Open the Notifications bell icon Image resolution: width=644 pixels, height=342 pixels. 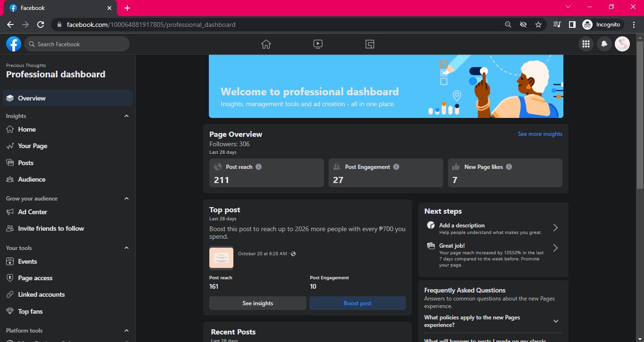[x=604, y=44]
